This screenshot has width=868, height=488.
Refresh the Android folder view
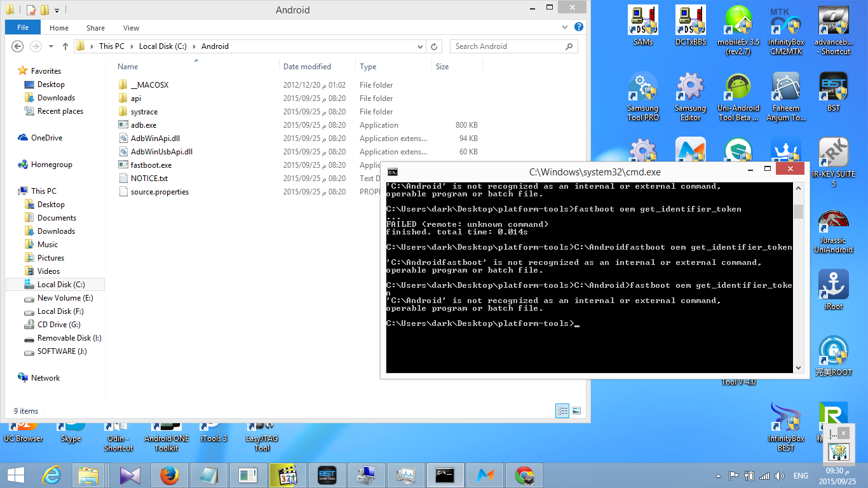click(x=435, y=46)
